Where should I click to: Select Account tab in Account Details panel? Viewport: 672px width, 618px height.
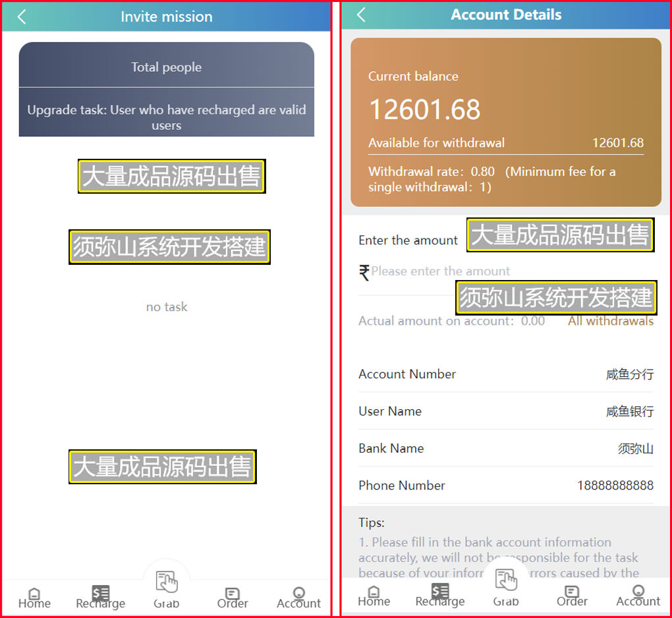[x=638, y=596]
